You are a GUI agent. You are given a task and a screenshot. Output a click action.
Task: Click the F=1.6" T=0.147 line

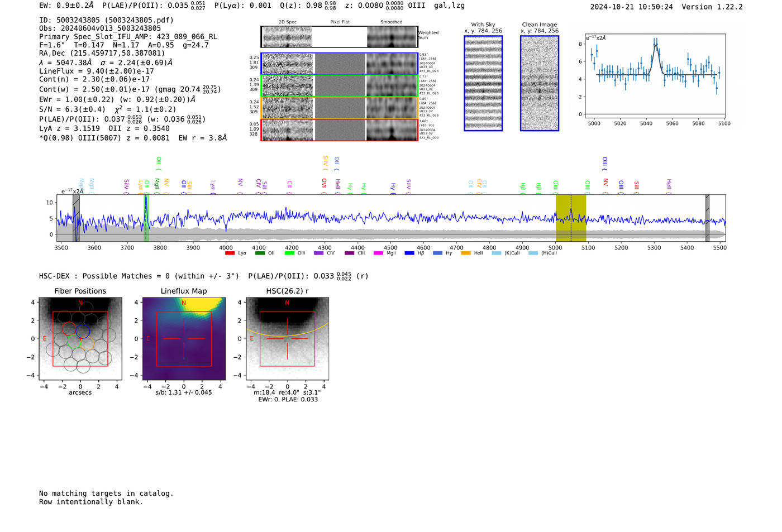tap(124, 45)
